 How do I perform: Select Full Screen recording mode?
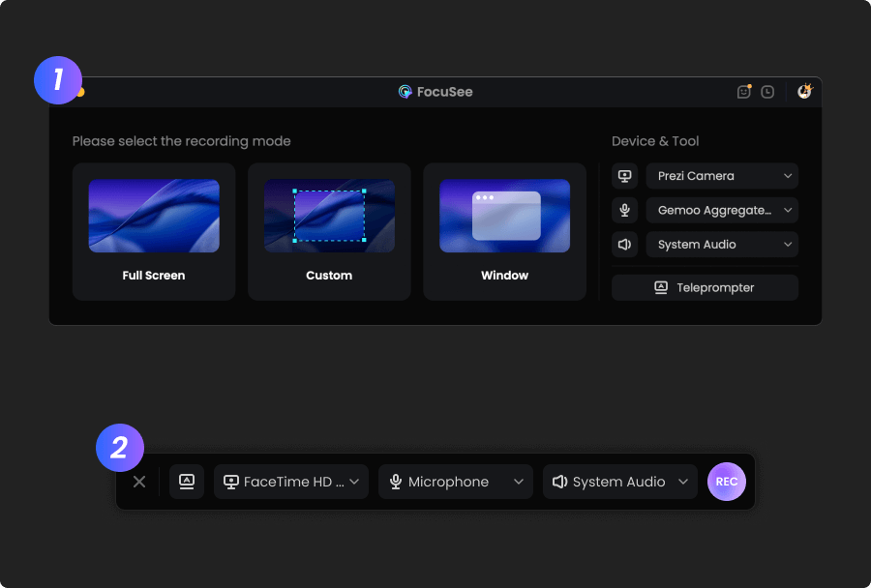click(x=154, y=231)
